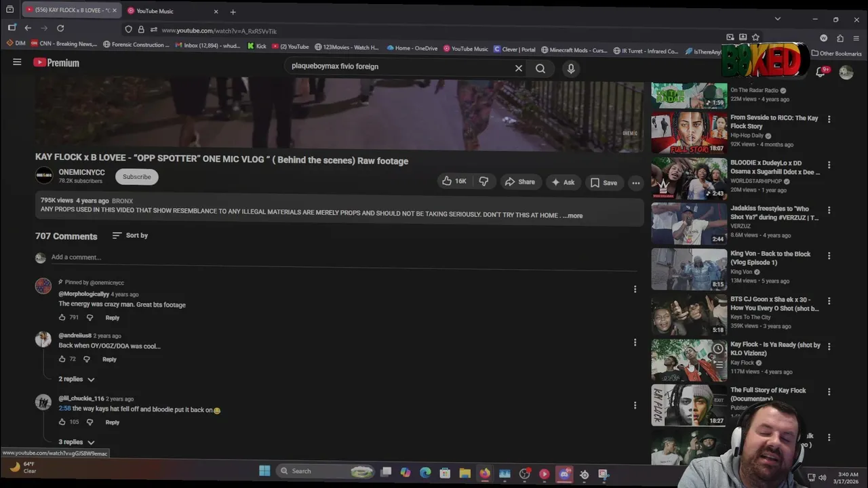The image size is (868, 488).
Task: Open the ONEMICNYCC channel name link
Action: point(81,172)
